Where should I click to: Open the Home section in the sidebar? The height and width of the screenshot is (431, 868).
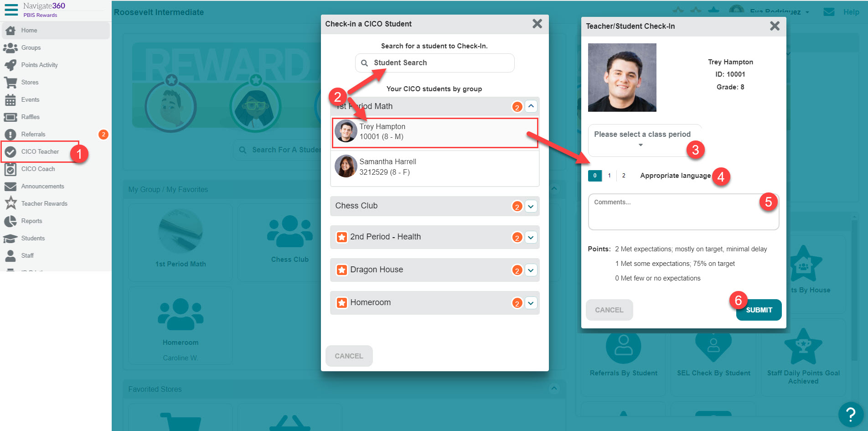click(x=28, y=30)
